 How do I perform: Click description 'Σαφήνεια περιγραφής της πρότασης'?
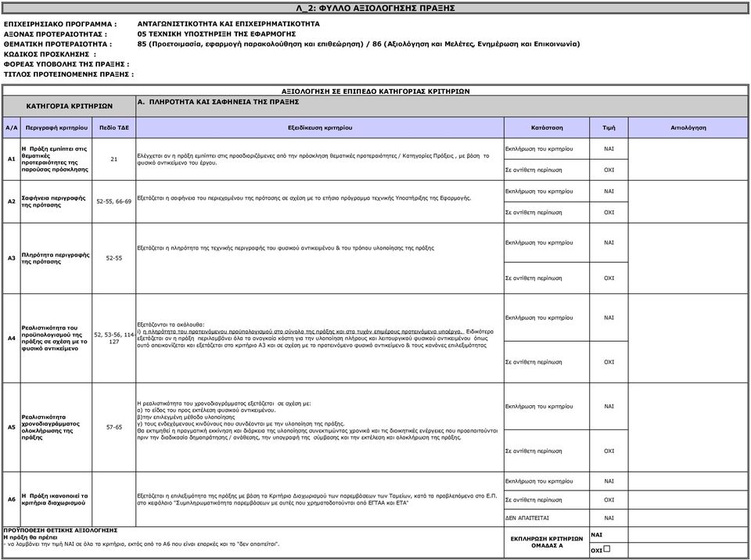coord(54,201)
